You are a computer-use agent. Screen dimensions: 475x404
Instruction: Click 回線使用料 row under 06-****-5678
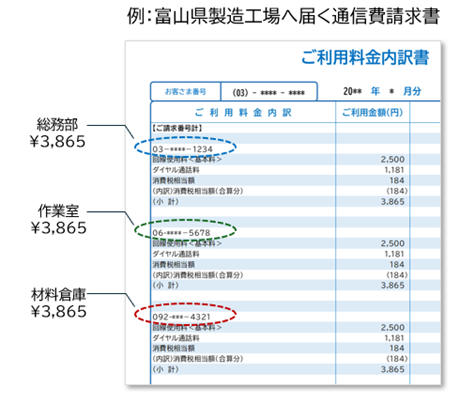pyautogui.click(x=187, y=243)
